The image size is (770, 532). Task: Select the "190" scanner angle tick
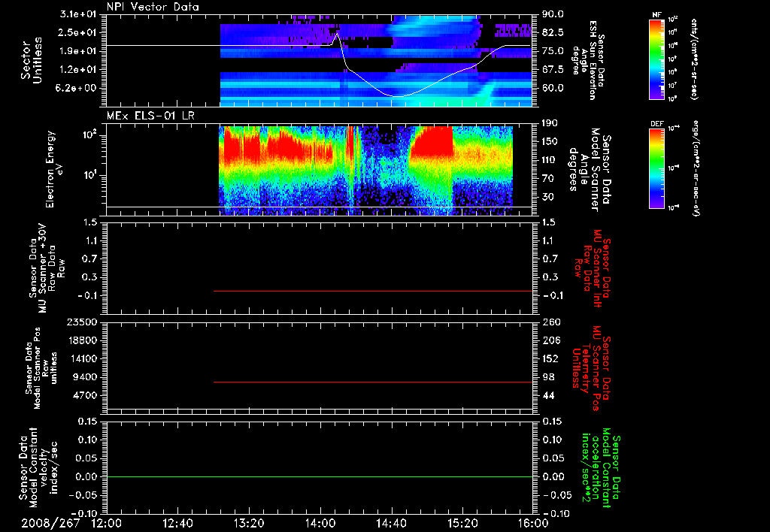[550, 123]
